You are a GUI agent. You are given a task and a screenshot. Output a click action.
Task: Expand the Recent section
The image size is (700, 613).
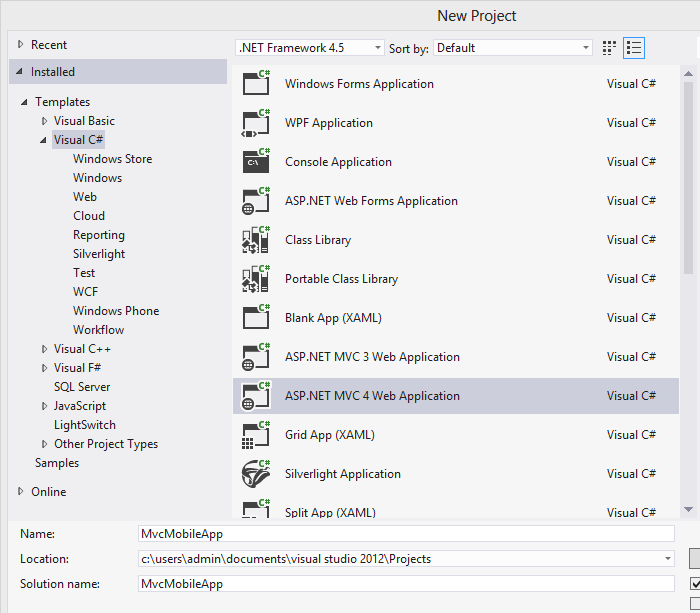click(20, 44)
